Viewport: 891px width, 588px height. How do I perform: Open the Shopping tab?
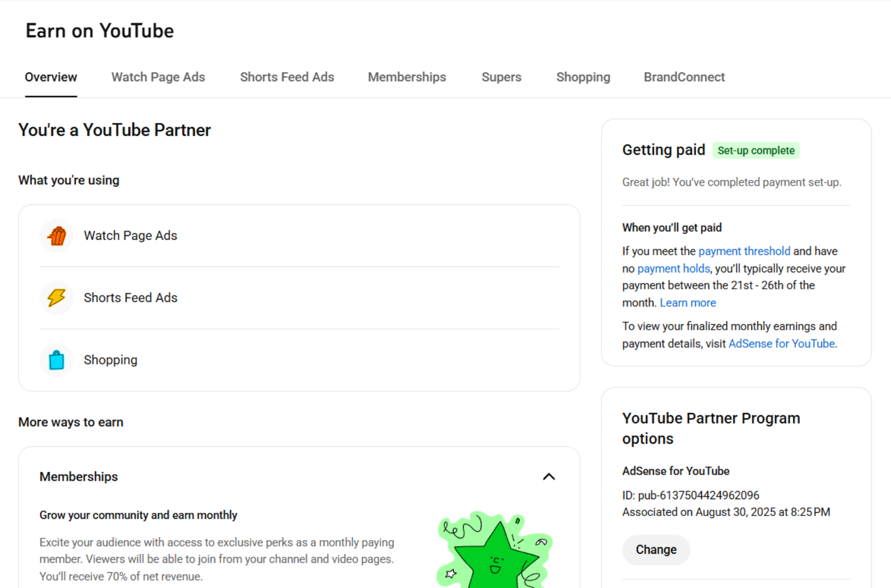click(583, 77)
